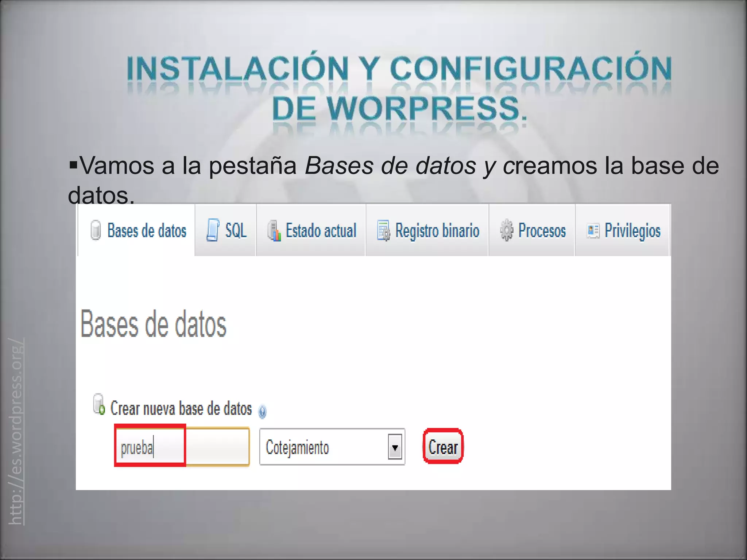The width and height of the screenshot is (747, 560).
Task: Click the SQL document icon
Action: (x=213, y=230)
